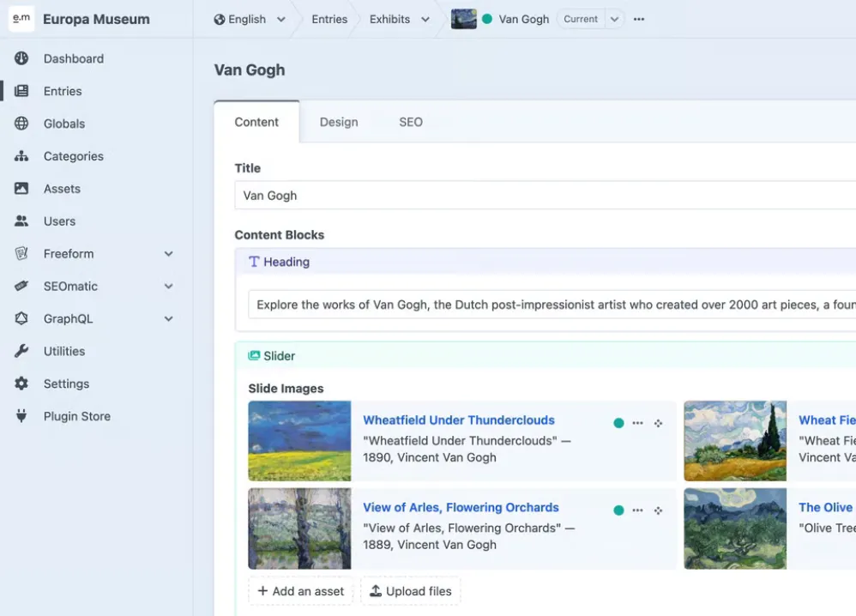The image size is (856, 616).
Task: Click the Van Gogh breadcrumb text
Action: [523, 19]
